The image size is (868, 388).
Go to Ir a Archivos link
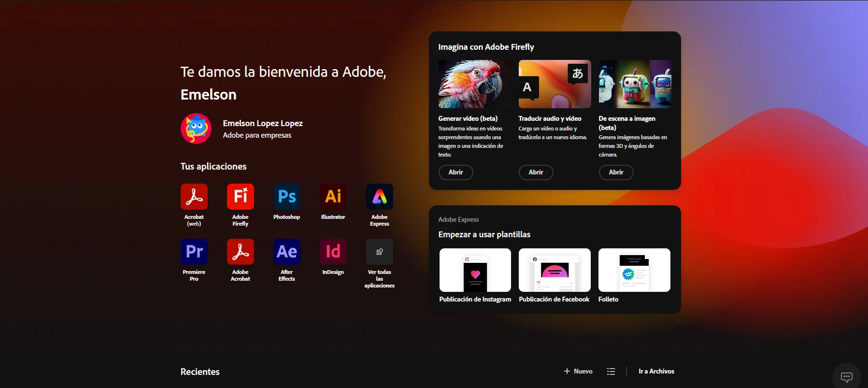point(656,372)
